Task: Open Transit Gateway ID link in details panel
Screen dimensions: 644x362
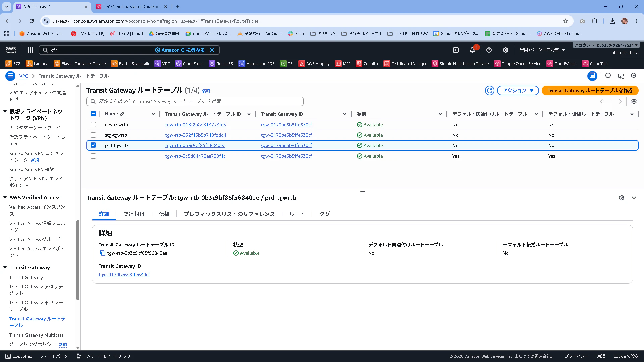Action: pos(124,275)
